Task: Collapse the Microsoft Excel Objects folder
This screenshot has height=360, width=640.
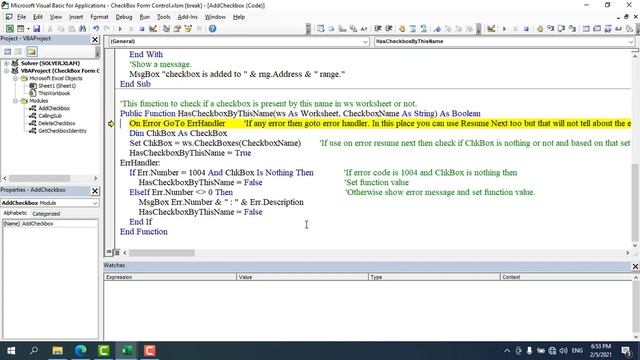Action: click(x=15, y=78)
